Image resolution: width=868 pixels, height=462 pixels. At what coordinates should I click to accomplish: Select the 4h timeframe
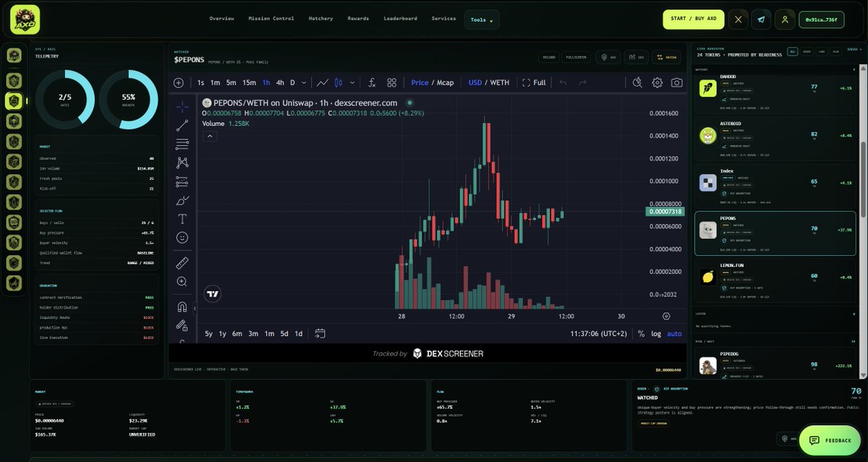280,82
